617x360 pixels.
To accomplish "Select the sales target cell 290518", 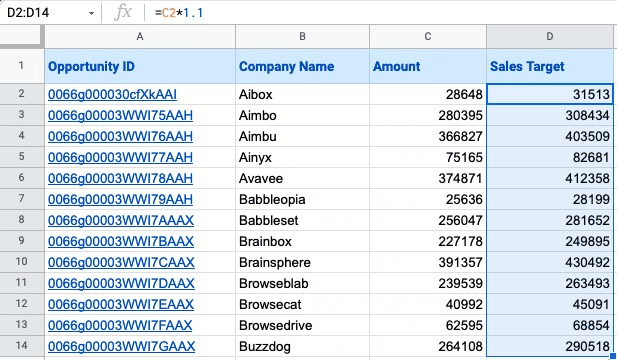I will [550, 346].
